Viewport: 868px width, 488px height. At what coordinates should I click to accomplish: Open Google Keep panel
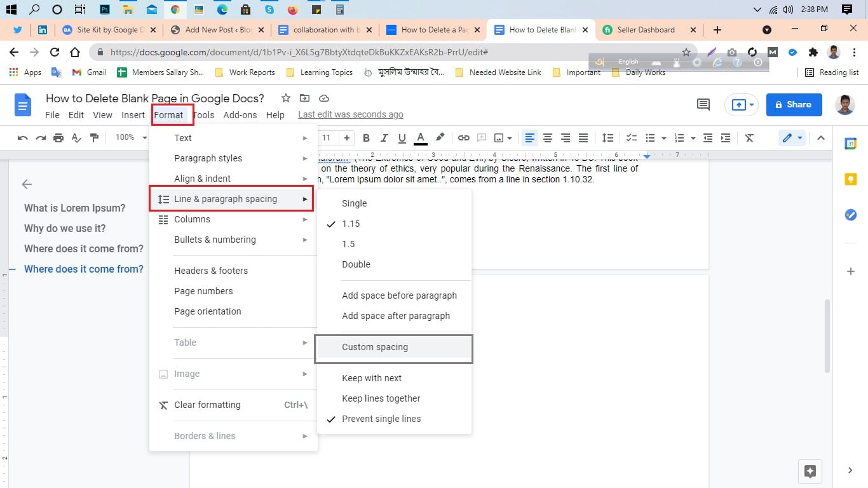(850, 179)
